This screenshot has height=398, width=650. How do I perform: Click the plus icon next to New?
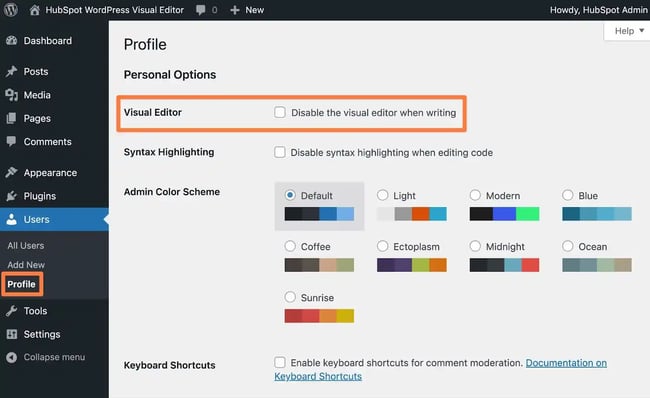[235, 10]
